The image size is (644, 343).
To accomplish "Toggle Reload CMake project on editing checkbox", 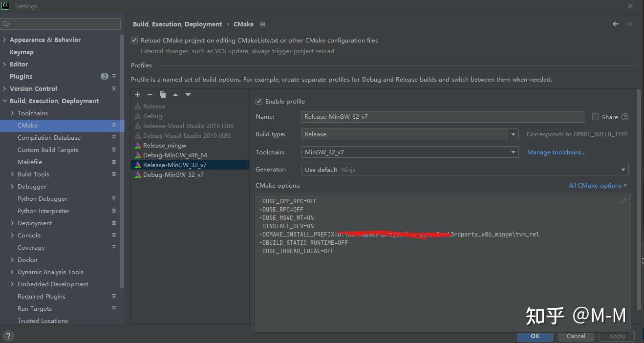I will (134, 41).
